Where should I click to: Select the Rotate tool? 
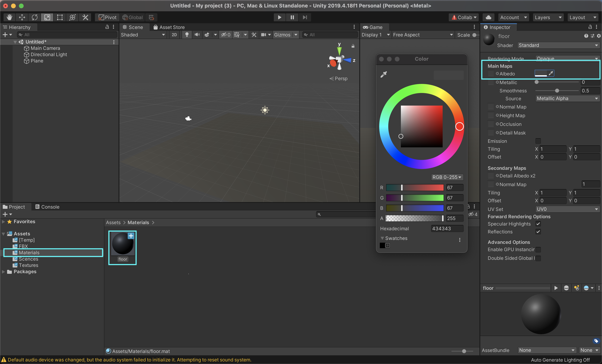[35, 17]
